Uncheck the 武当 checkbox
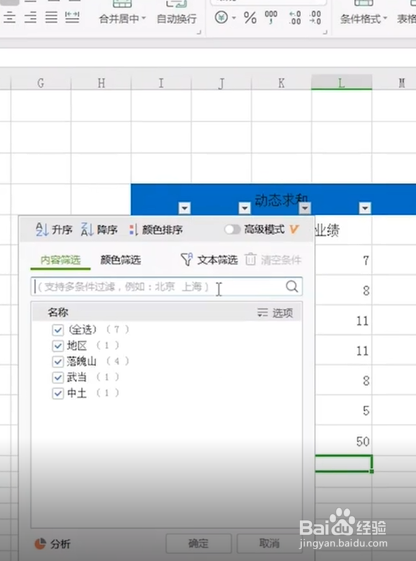 [x=58, y=377]
